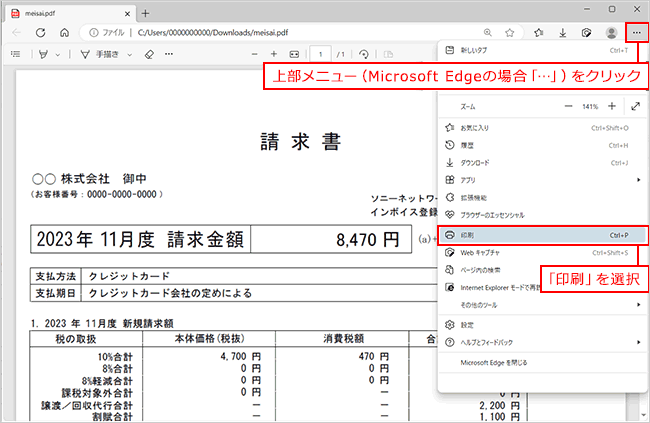Click the user profile avatar icon
Image resolution: width=650 pixels, height=423 pixels.
coord(611,32)
